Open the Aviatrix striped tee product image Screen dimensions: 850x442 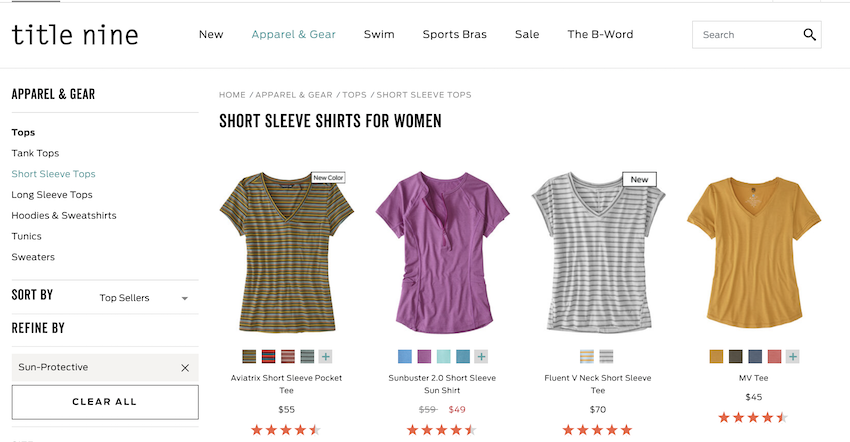(x=287, y=252)
